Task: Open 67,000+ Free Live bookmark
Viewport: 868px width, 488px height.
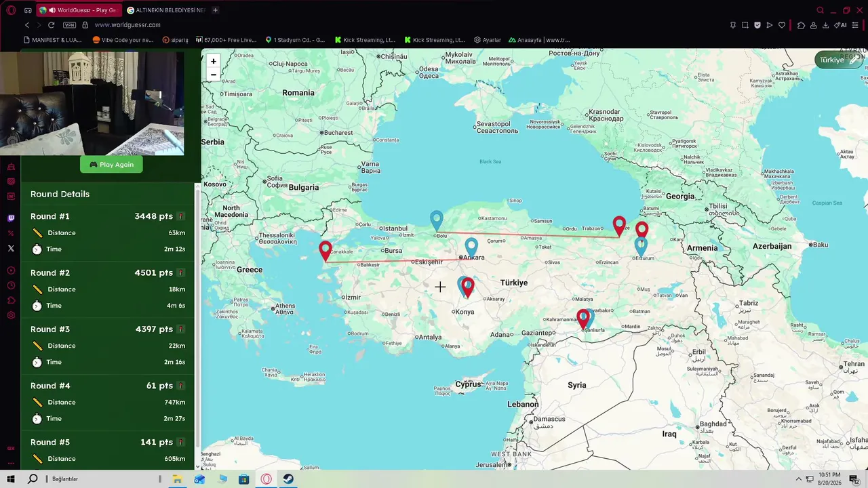Action: [x=226, y=40]
